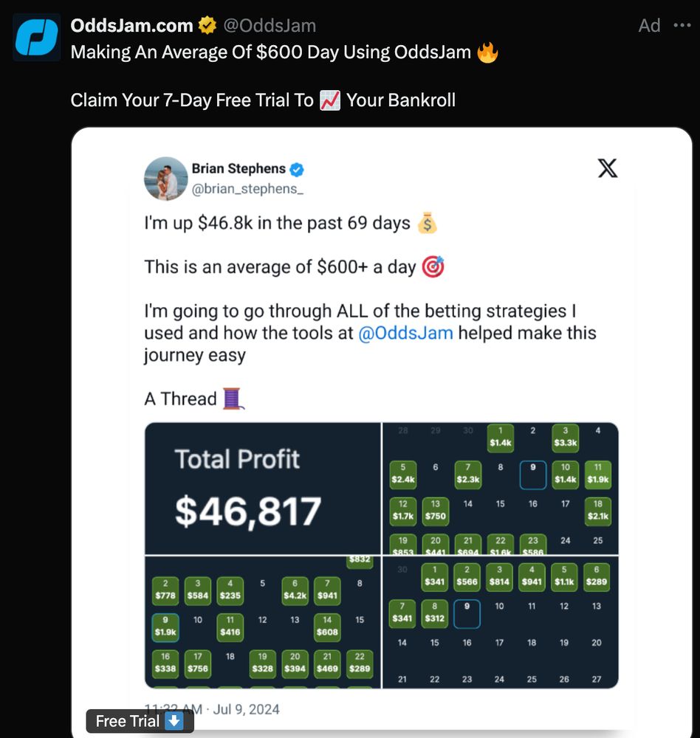
Task: Click the thread spool emoji after "A Thread"
Action: click(x=233, y=399)
